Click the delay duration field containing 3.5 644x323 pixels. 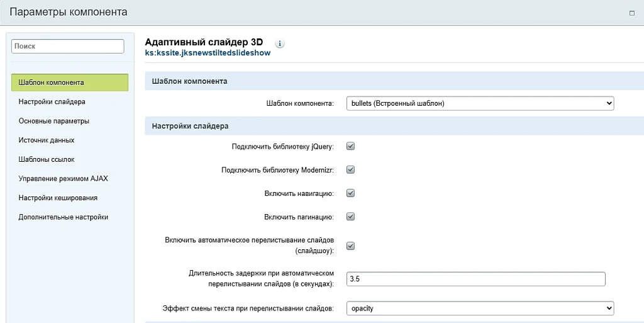pyautogui.click(x=476, y=279)
